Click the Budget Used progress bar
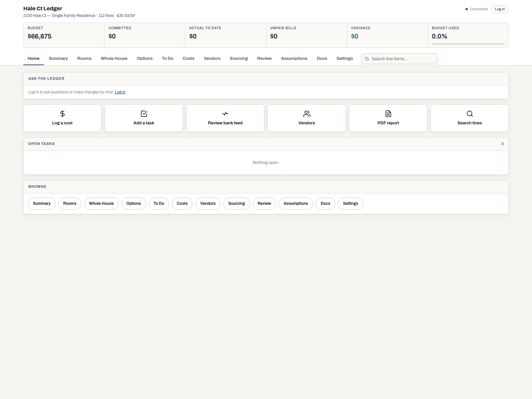The height and width of the screenshot is (399, 532). 468,44
